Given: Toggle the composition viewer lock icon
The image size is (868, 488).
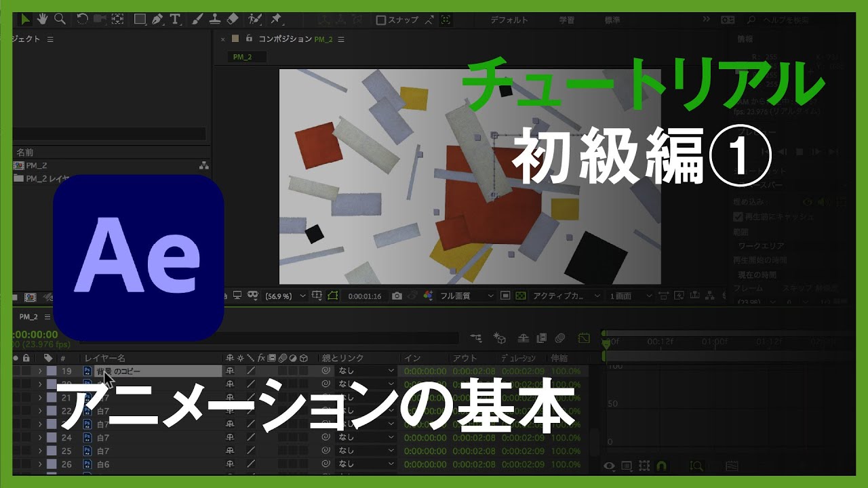Looking at the screenshot, I should tap(249, 39).
